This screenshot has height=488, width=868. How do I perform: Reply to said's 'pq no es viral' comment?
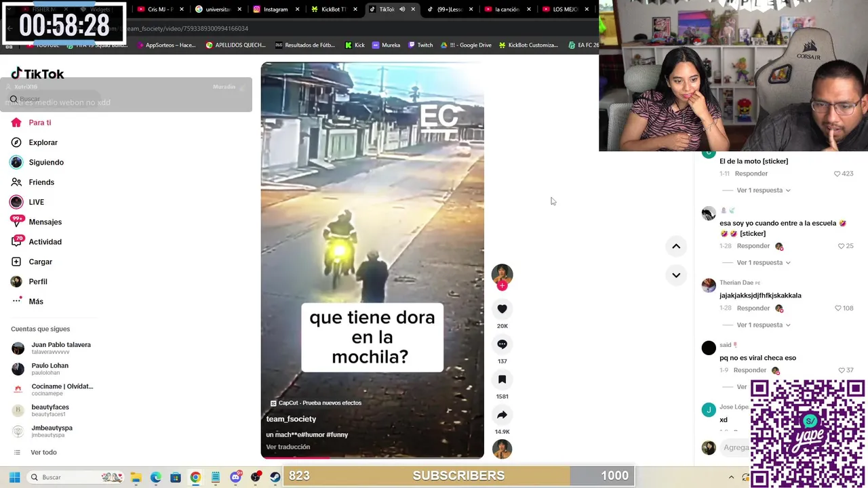click(x=750, y=371)
